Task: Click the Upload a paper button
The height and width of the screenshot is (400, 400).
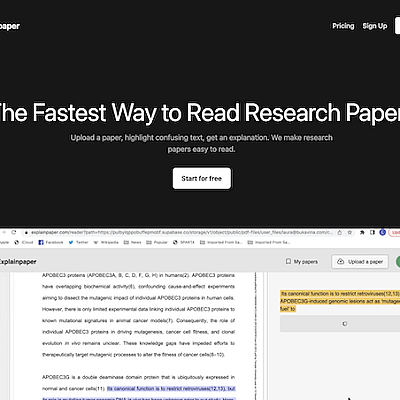Action: [x=360, y=262]
